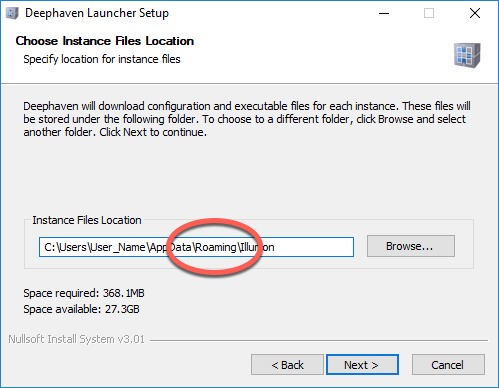Go to previous step with < Back
The image size is (499, 388).
tap(287, 365)
